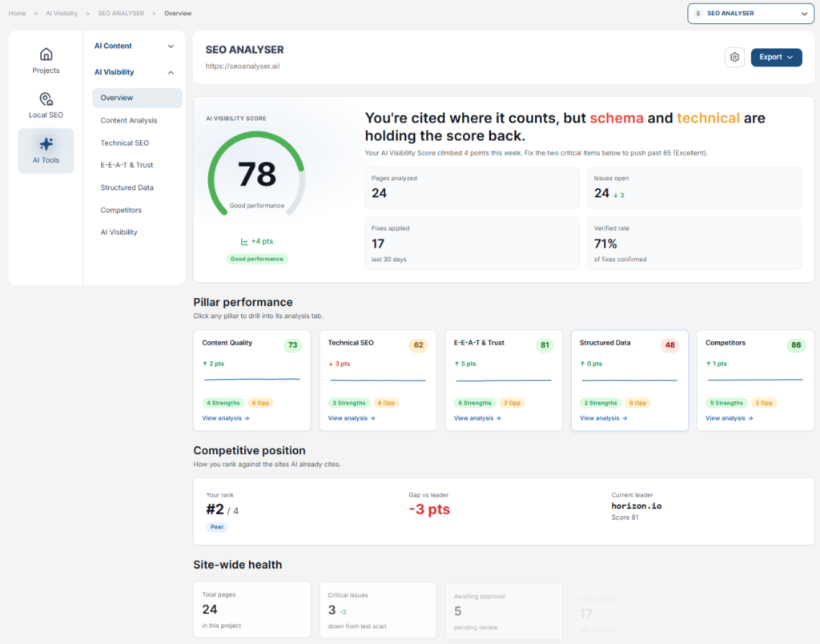This screenshot has height=644, width=820.
Task: Select the Local SEO map-pin icon
Action: tap(46, 99)
